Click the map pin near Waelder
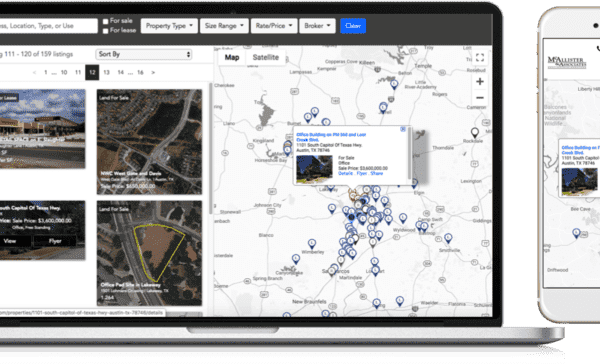 pyautogui.click(x=399, y=301)
